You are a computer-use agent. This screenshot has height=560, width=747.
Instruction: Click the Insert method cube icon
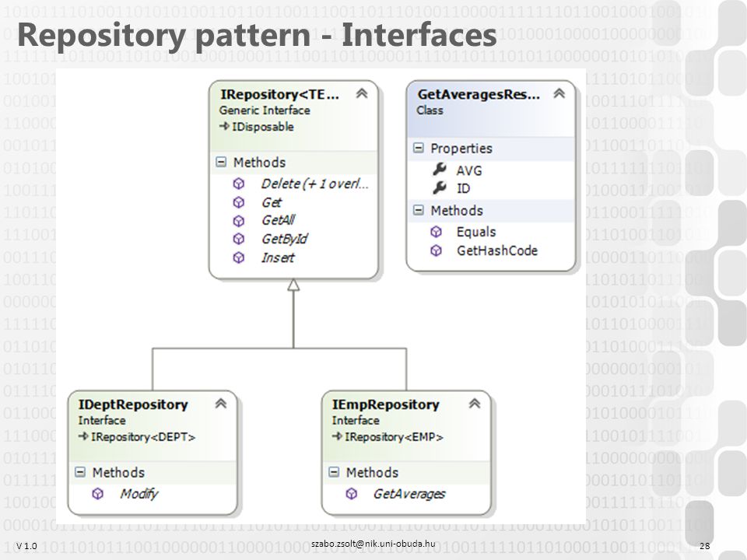coord(239,257)
